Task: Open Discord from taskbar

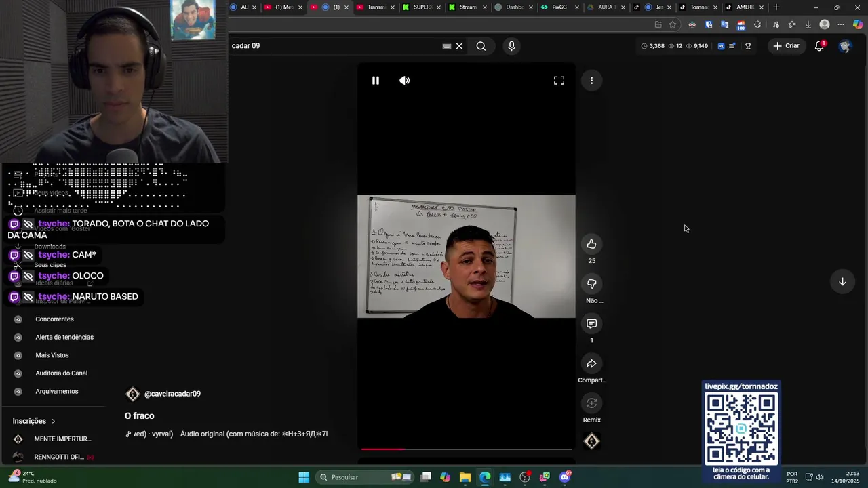Action: [565, 477]
